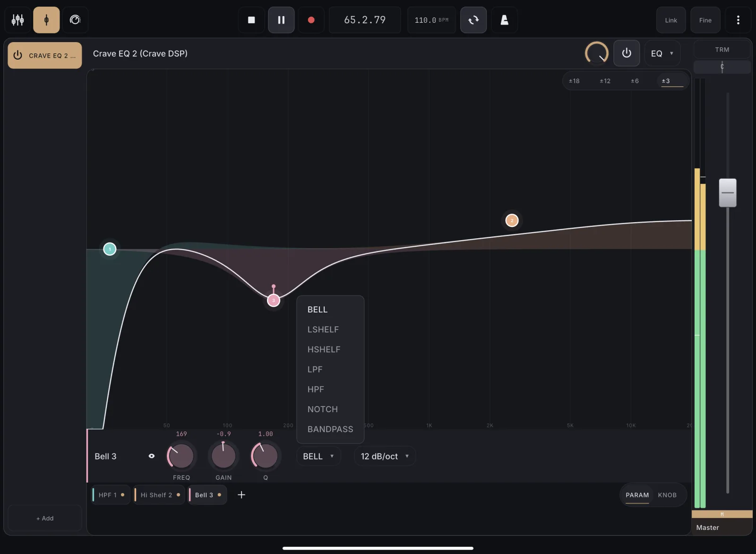Switch to KNOB view

click(667, 495)
